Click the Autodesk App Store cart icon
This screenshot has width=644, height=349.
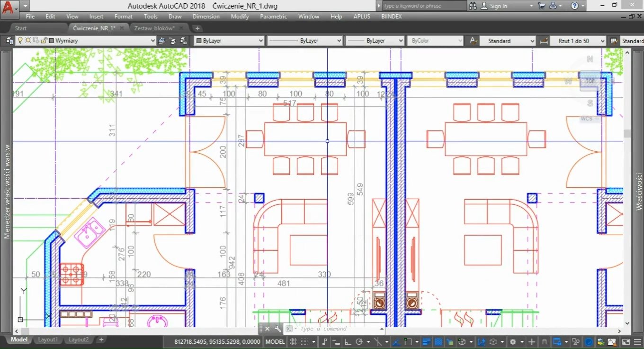coord(542,6)
